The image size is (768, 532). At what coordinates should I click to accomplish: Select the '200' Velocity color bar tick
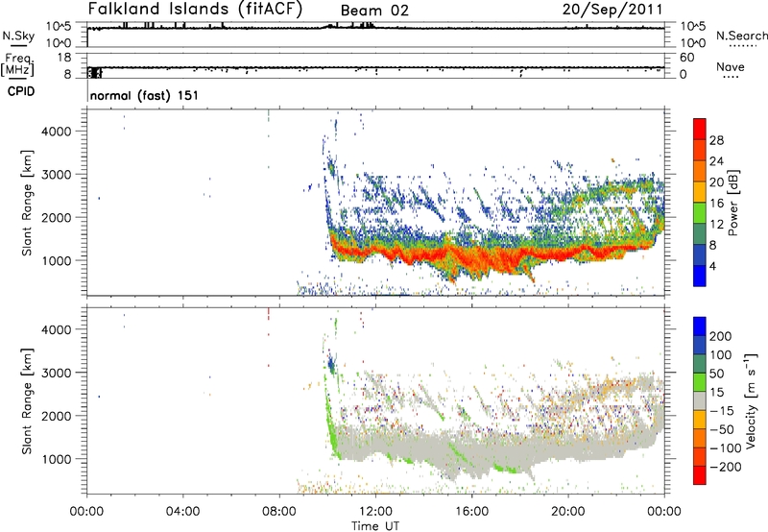pyautogui.click(x=721, y=336)
